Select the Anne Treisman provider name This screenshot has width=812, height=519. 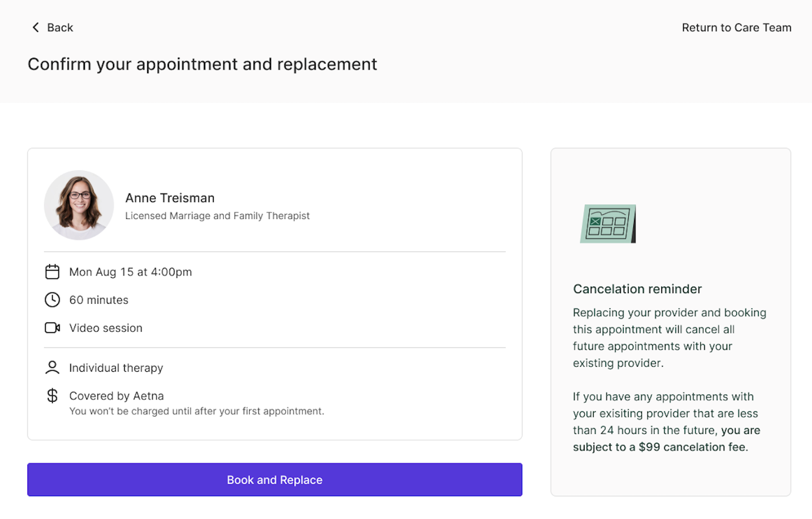click(x=170, y=198)
